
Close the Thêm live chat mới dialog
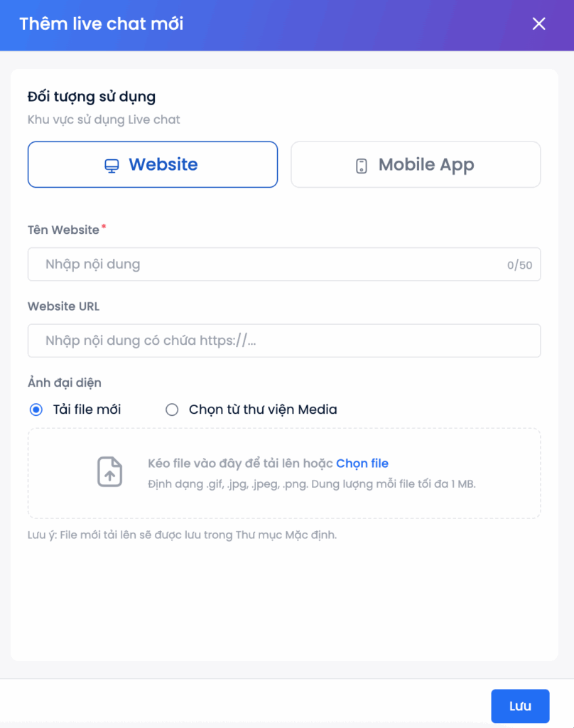point(538,23)
